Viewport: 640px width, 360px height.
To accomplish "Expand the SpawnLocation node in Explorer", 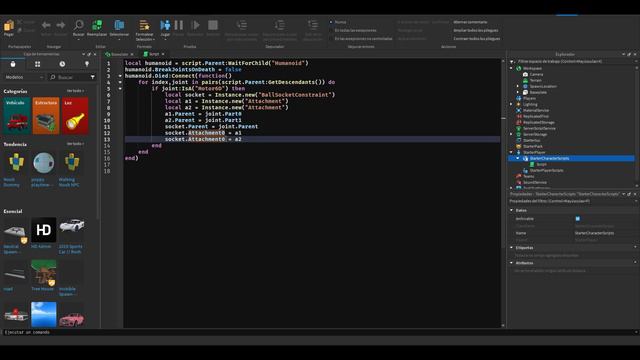I will click(518, 87).
